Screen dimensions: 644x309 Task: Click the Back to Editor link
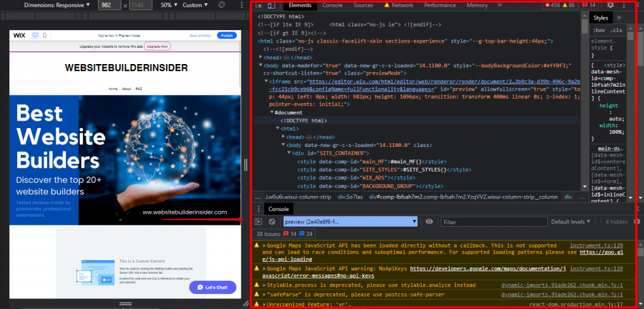click(201, 35)
